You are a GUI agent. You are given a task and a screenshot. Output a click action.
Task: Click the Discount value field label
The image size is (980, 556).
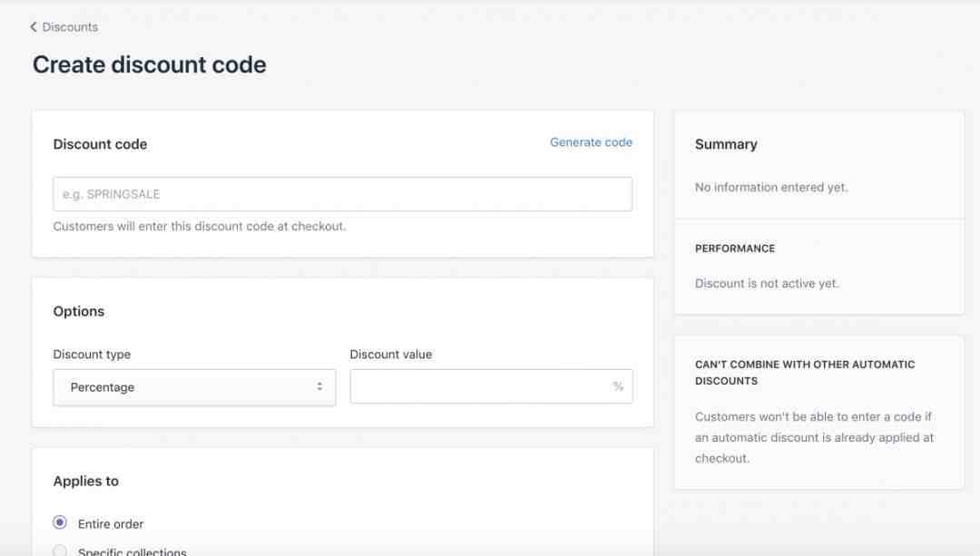[x=391, y=355]
